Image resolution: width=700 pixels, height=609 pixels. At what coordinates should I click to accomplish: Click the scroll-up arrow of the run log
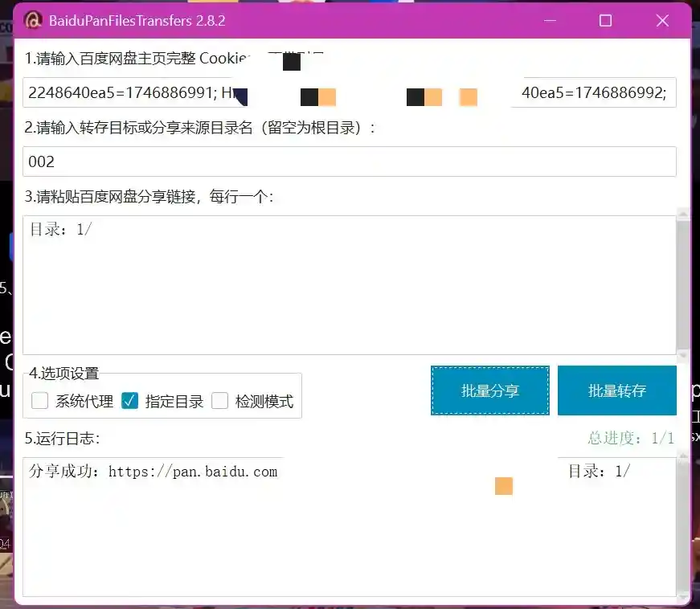click(683, 457)
